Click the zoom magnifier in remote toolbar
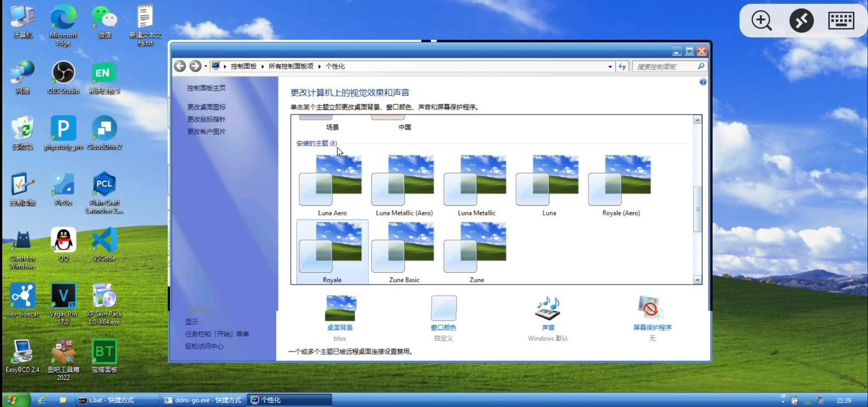The height and width of the screenshot is (407, 868). pyautogui.click(x=761, y=21)
